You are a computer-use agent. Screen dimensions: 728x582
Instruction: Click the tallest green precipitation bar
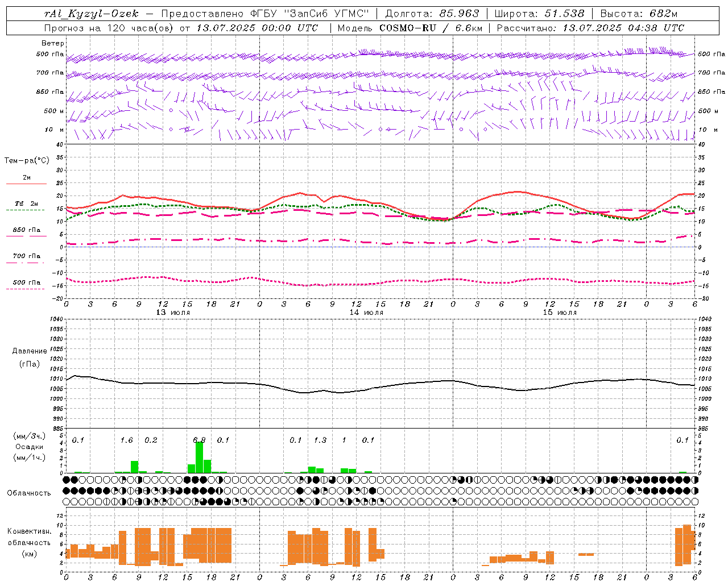tap(199, 458)
